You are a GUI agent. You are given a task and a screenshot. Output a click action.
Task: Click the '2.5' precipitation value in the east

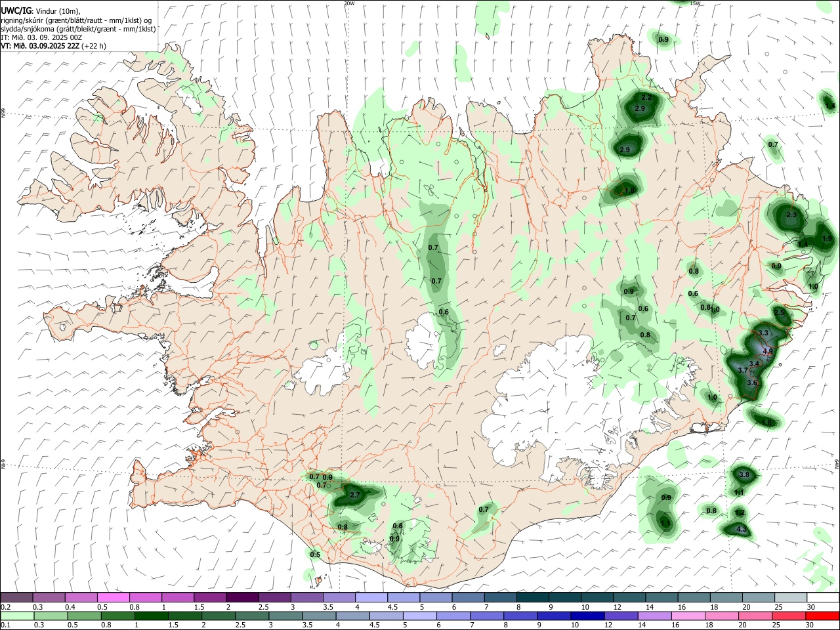[x=779, y=313]
